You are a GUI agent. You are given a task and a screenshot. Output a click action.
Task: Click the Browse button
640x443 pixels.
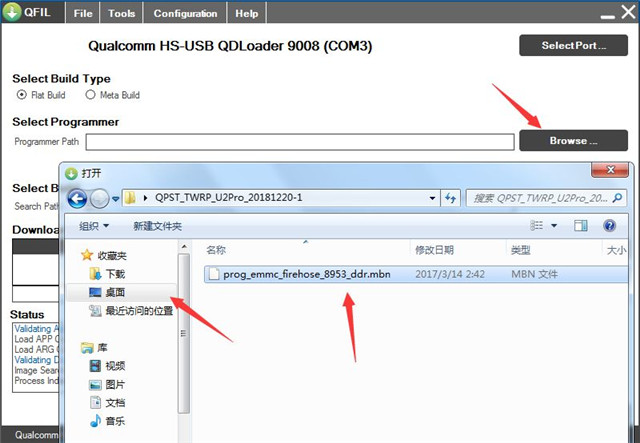[x=573, y=141]
